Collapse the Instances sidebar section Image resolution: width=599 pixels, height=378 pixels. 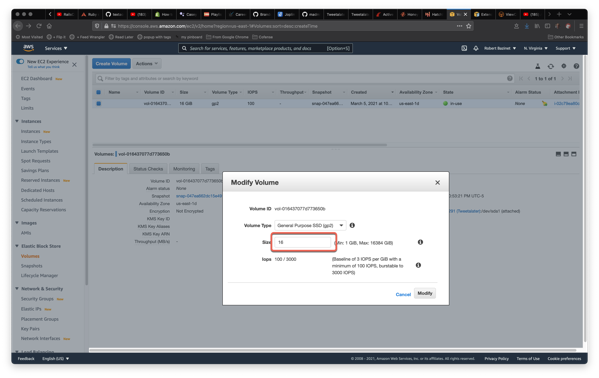[17, 121]
